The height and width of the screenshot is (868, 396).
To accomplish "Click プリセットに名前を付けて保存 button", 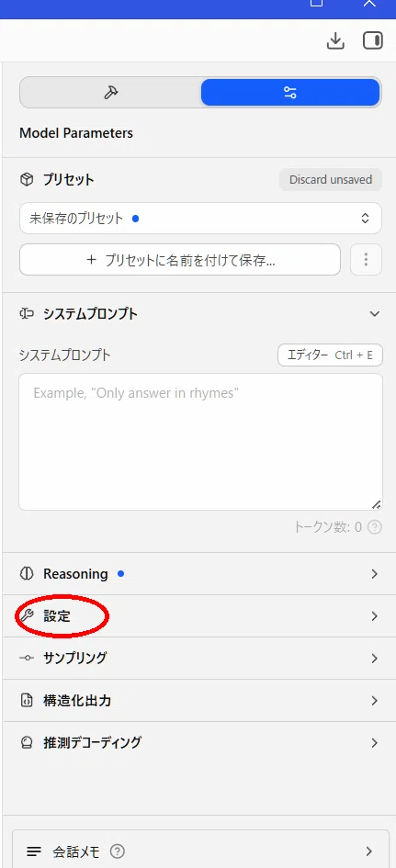I will click(180, 260).
